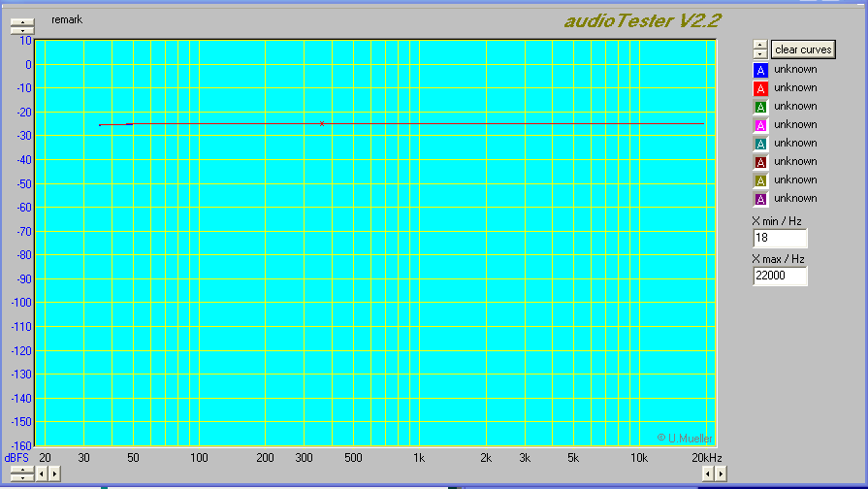Click bottom-left spinner down arrow under dBFS
This screenshot has width=868, height=489.
[22, 477]
